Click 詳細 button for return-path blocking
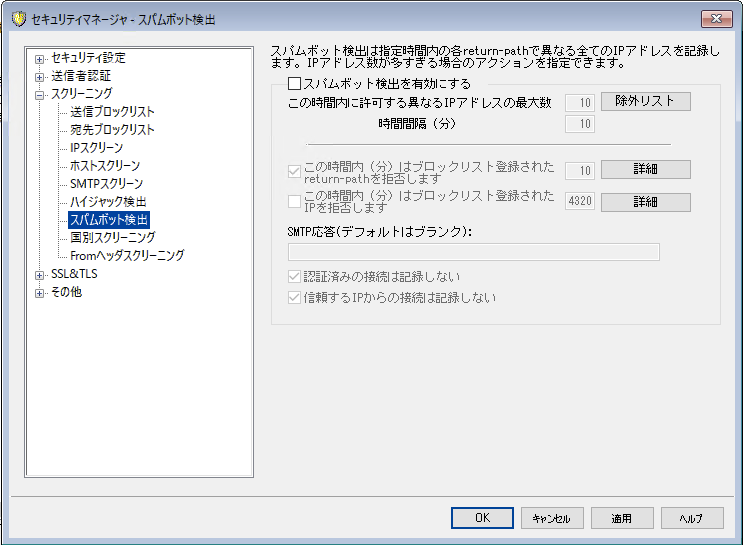 pyautogui.click(x=645, y=169)
